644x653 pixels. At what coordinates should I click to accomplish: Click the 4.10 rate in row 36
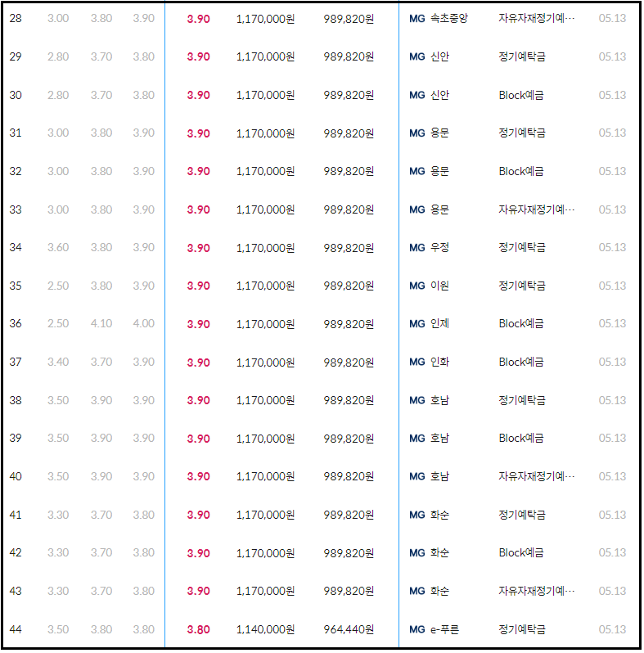[x=101, y=323]
